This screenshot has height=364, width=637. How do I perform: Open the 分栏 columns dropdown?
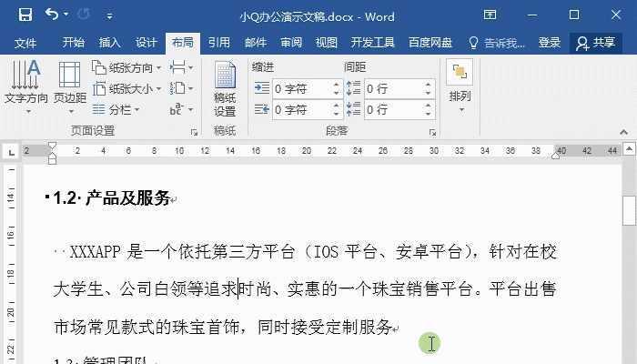[x=116, y=110]
